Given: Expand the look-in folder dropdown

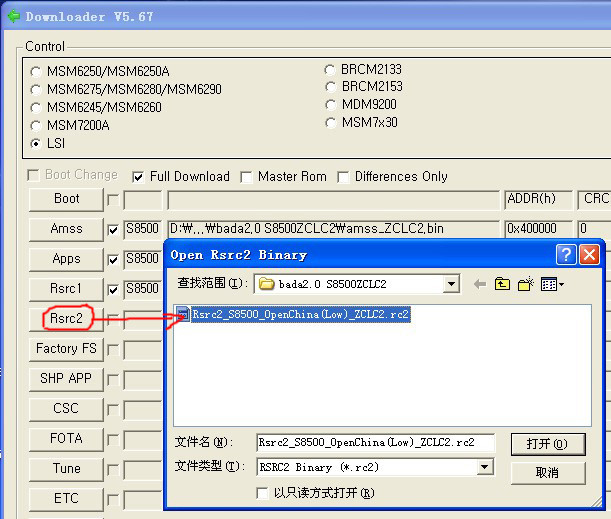Looking at the screenshot, I should click(x=451, y=284).
